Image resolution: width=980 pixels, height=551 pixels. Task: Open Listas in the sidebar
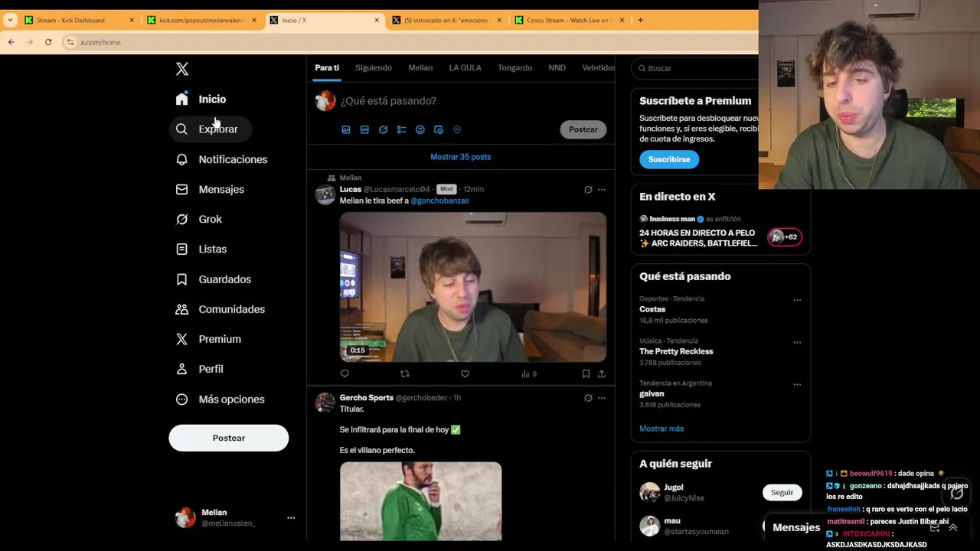(201, 249)
